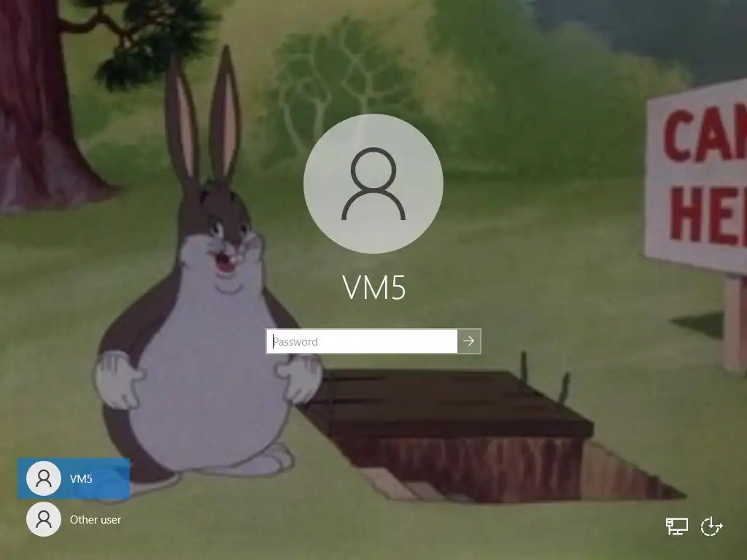Click the VM5 avatar icon in user list
This screenshot has width=747, height=560.
(x=44, y=478)
